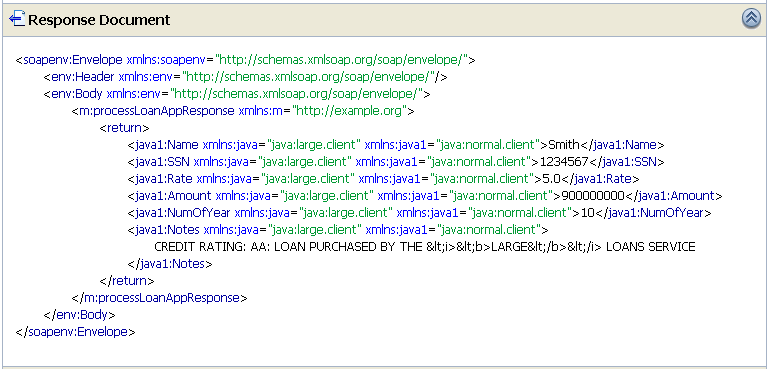This screenshot has height=369, width=771.
Task: Select the opening java1:Notes tag line
Action: coord(338,230)
